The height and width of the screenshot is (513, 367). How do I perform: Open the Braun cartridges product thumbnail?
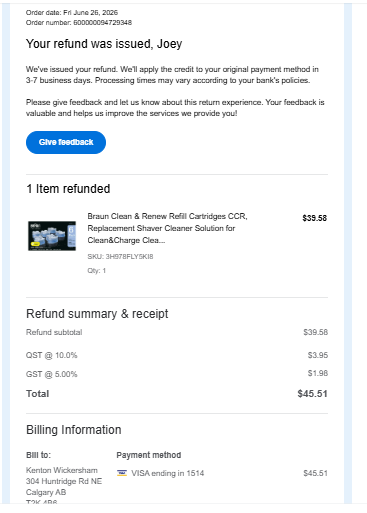coord(52,236)
